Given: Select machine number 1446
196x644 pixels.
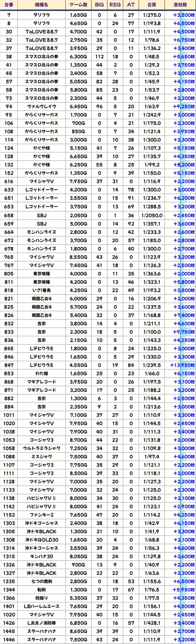Looking at the screenshot, I should pyautogui.click(x=9, y=639).
